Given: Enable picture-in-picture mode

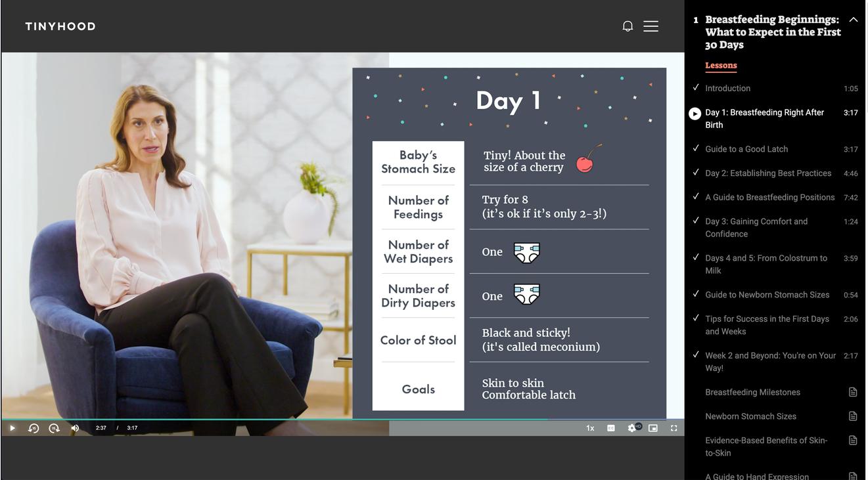Looking at the screenshot, I should [x=653, y=428].
